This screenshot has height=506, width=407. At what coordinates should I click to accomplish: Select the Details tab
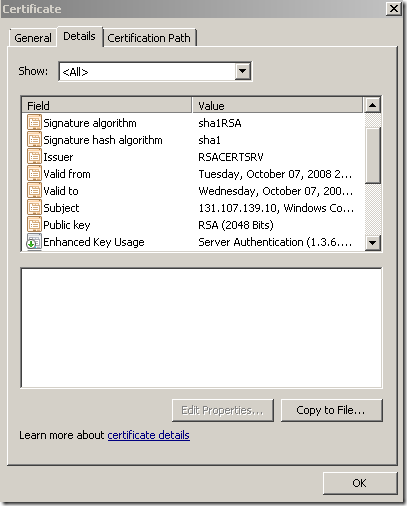[x=79, y=36]
